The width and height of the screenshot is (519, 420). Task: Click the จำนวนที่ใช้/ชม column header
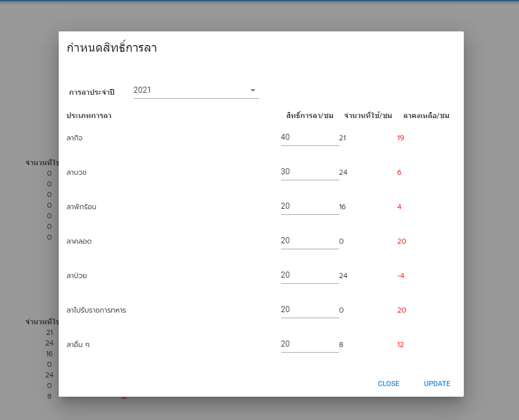click(368, 116)
